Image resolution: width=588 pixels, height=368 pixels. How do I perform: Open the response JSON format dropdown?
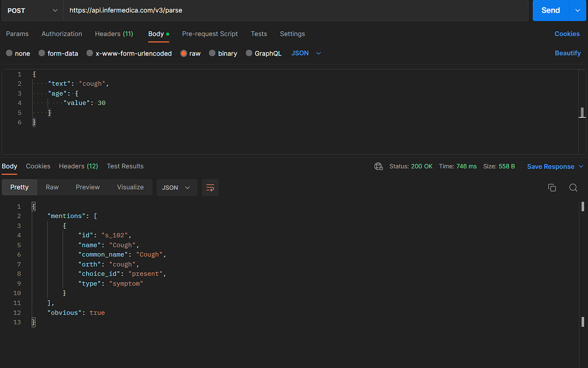(x=177, y=188)
